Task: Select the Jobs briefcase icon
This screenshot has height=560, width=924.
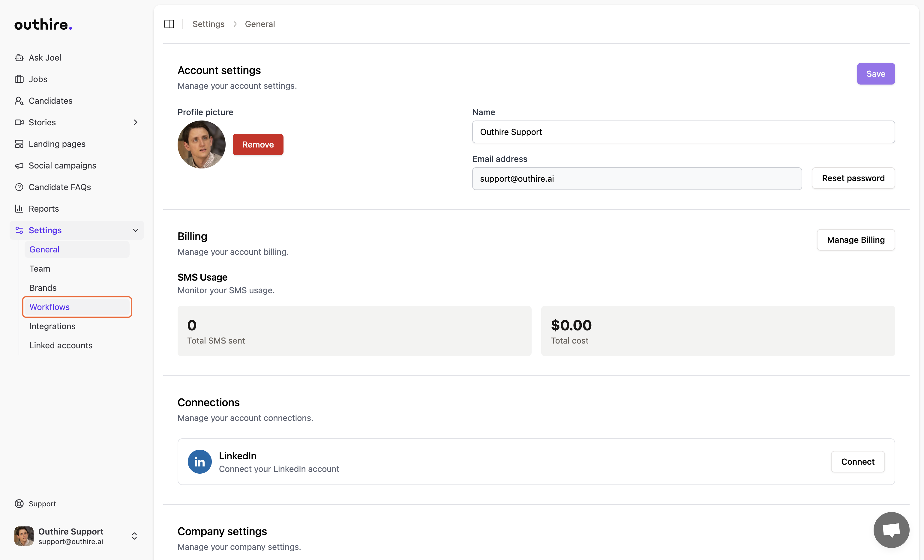Action: [x=19, y=79]
